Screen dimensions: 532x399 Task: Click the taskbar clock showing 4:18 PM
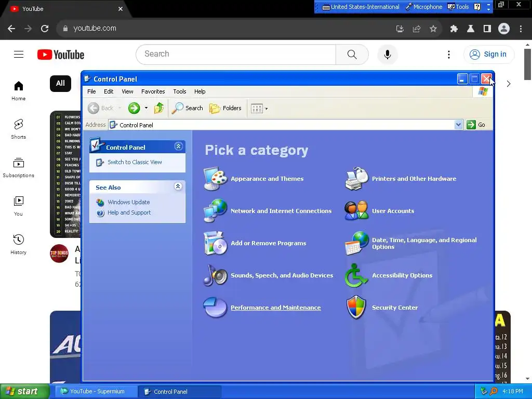[x=512, y=392]
